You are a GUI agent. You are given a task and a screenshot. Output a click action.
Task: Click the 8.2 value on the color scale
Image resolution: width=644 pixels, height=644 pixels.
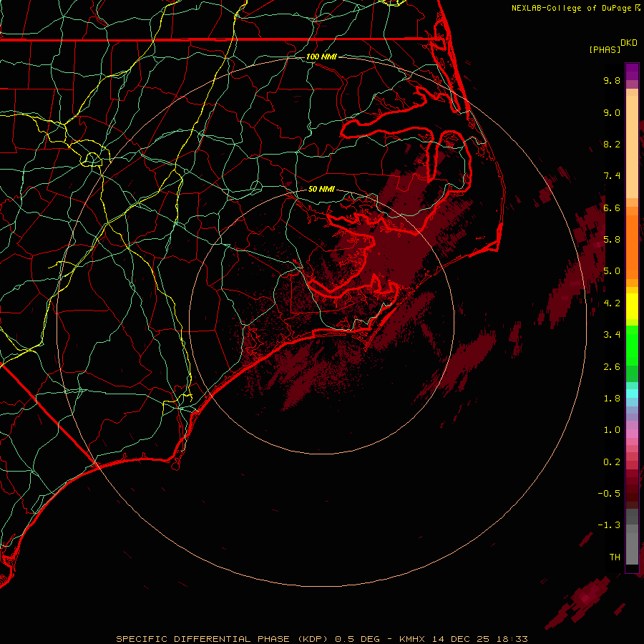(612, 144)
